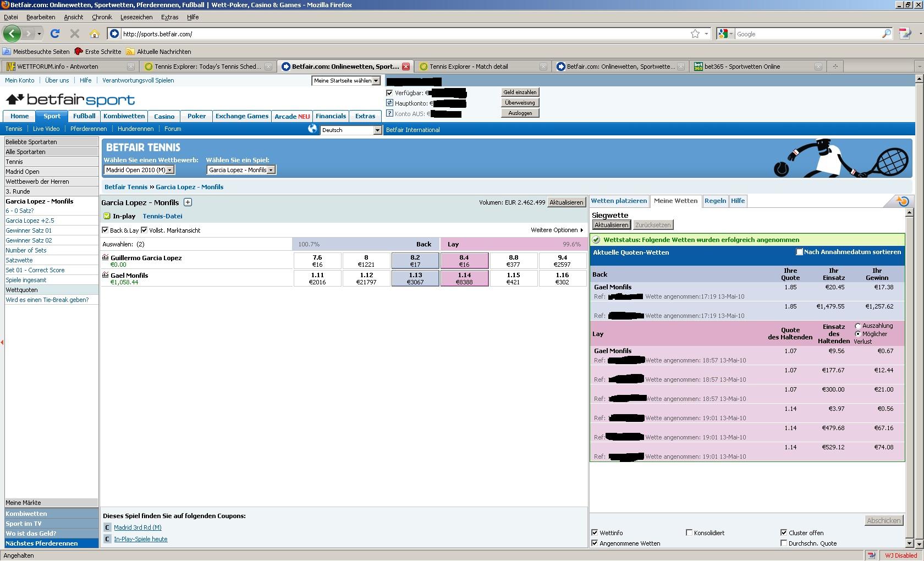Toggle Cluster offen checkbox
This screenshot has width=924, height=561.
(784, 532)
